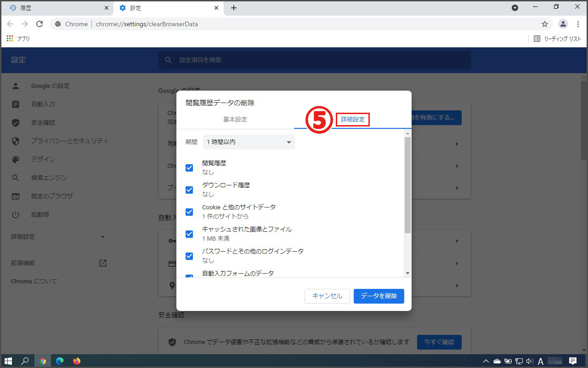Screen dimensions: 588x368
Task: Bookmark this page with star icon
Action: 545,24
